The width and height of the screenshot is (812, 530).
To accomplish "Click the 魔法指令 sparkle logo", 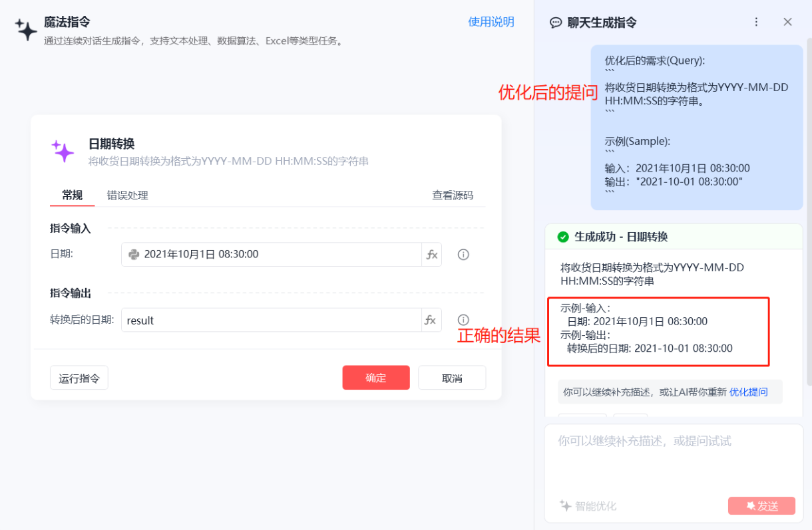I will point(26,29).
